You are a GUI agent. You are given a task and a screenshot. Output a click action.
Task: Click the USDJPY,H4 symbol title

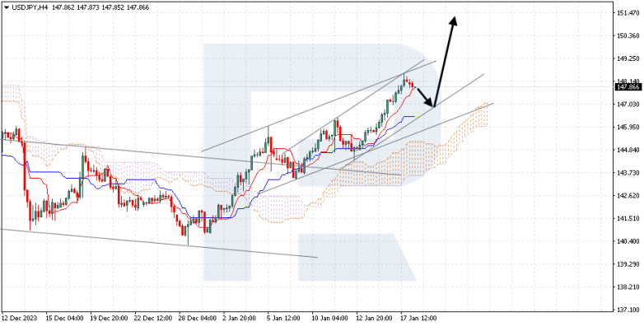29,7
